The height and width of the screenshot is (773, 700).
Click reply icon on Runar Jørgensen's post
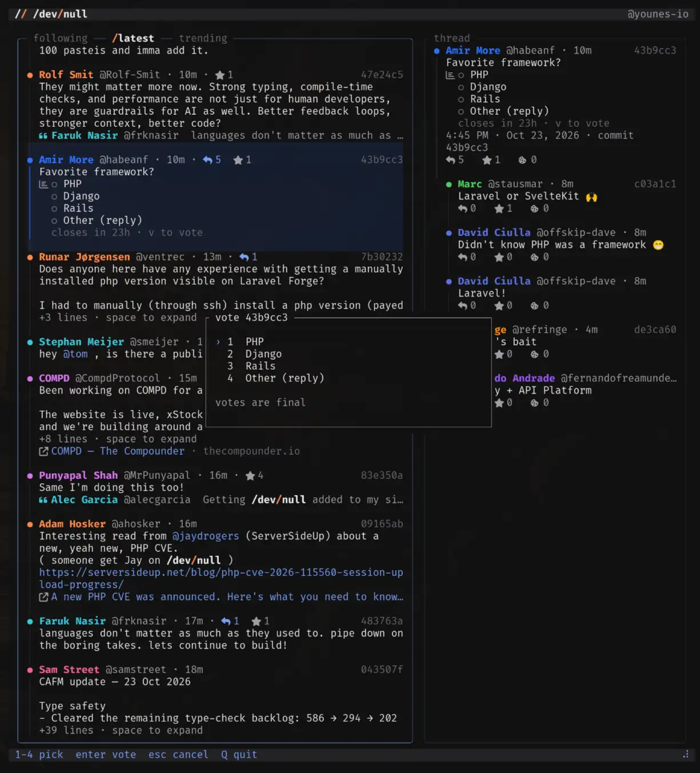coord(244,257)
